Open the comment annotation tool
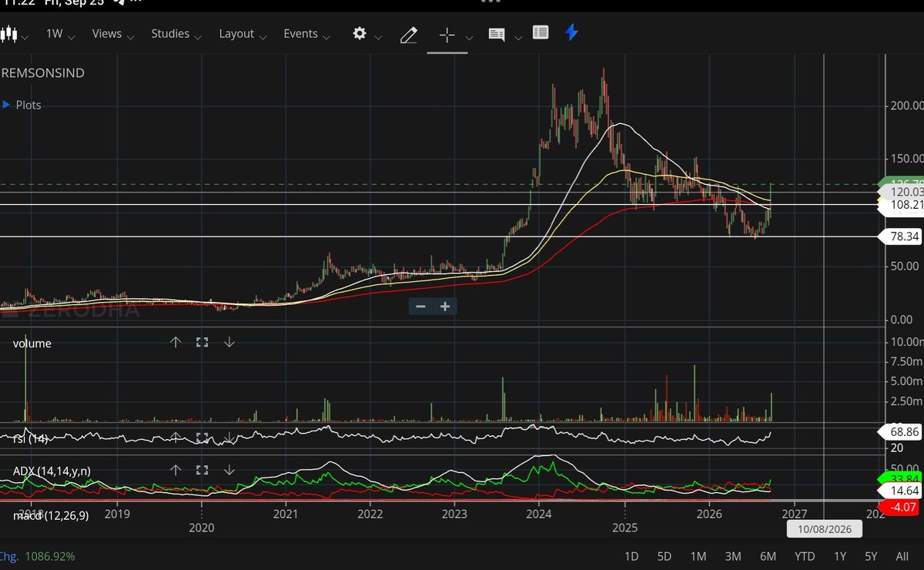Screen dimensions: 924x570 [497, 35]
